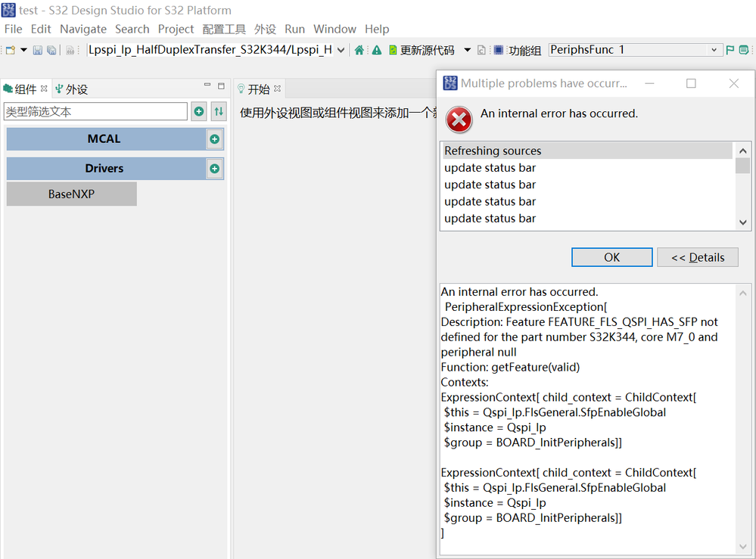Select the BaseNXP component

[71, 194]
